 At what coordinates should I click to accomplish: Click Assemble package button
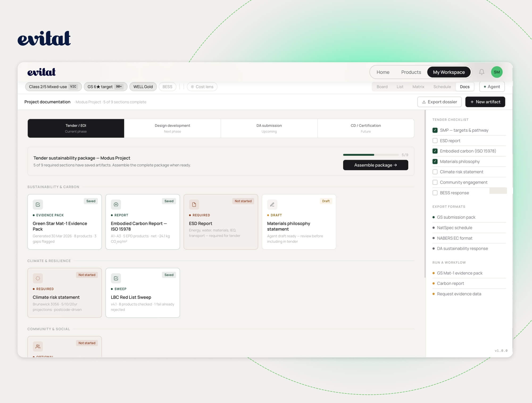click(x=376, y=165)
